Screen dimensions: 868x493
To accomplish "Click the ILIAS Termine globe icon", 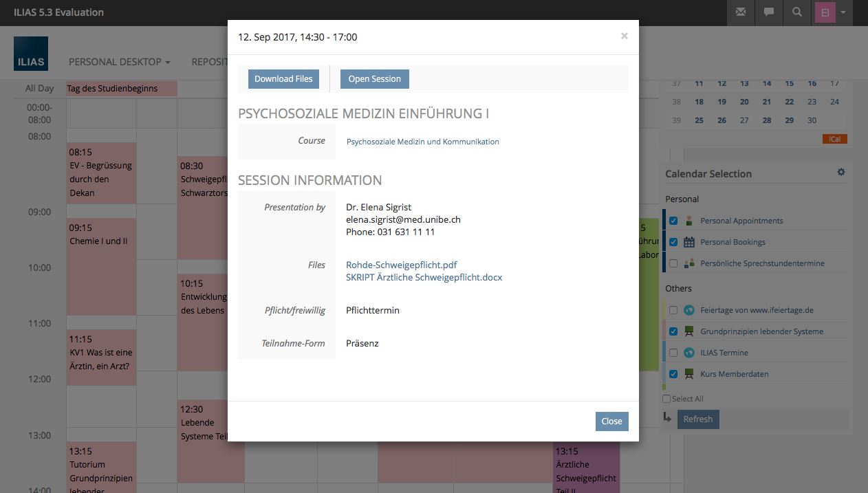I will point(688,353).
